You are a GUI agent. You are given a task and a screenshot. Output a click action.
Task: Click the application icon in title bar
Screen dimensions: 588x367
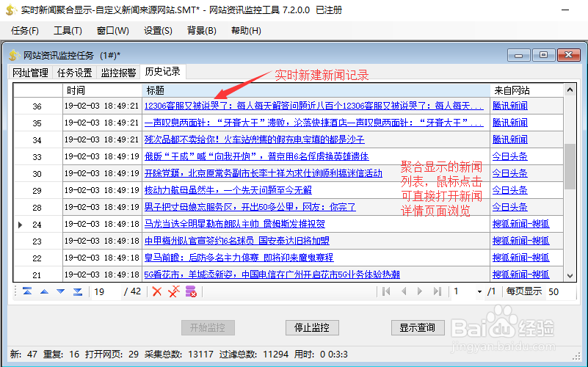(11, 10)
